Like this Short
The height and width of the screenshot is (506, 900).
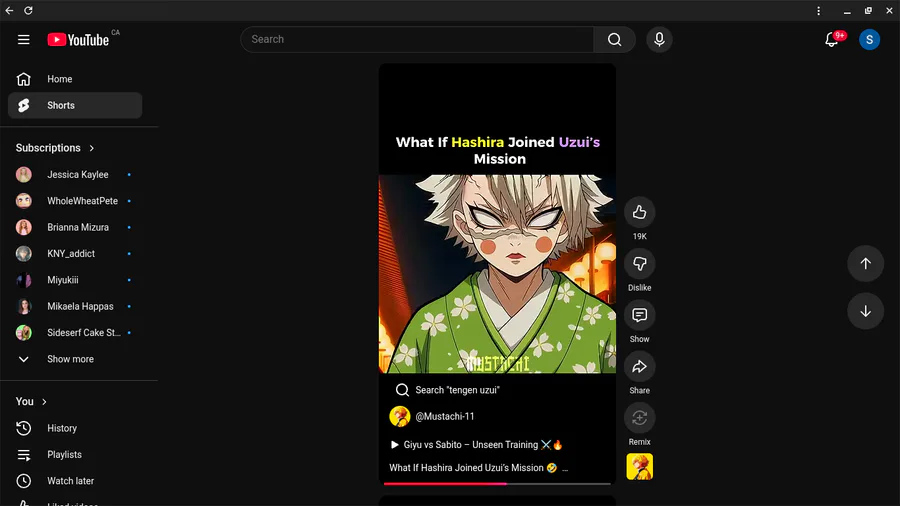639,212
